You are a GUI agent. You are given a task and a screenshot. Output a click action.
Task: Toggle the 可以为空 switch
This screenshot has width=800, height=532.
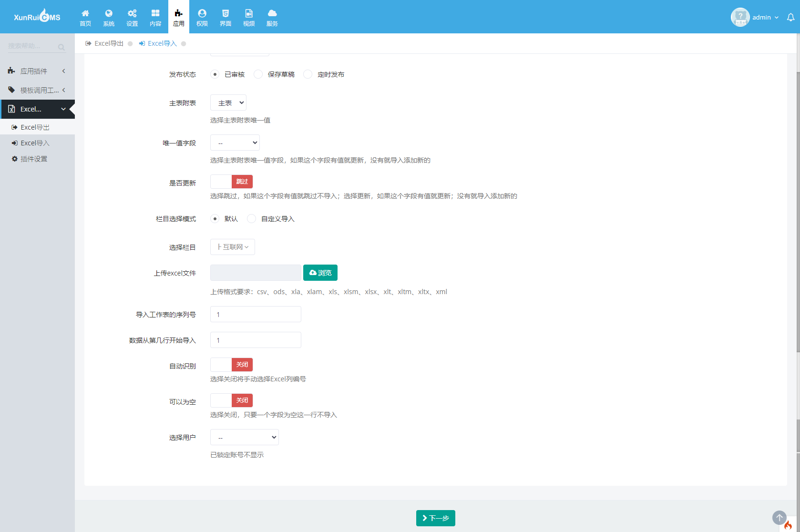click(x=231, y=400)
